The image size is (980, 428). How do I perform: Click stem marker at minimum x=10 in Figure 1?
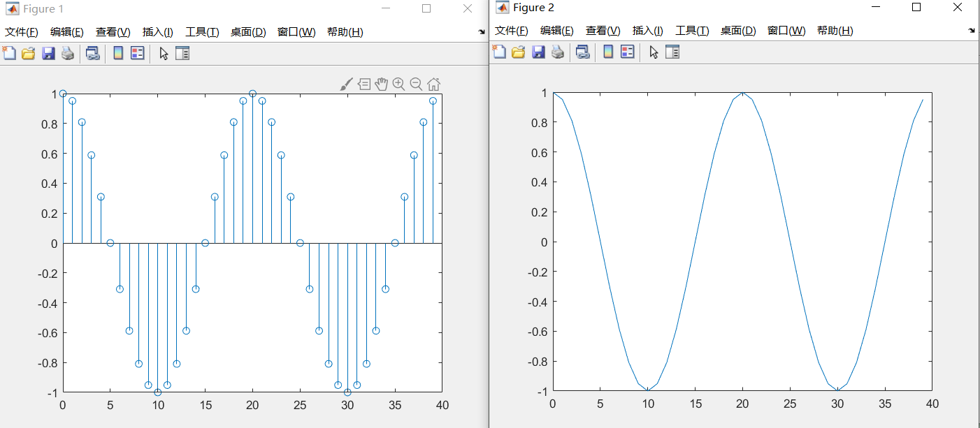click(x=158, y=392)
